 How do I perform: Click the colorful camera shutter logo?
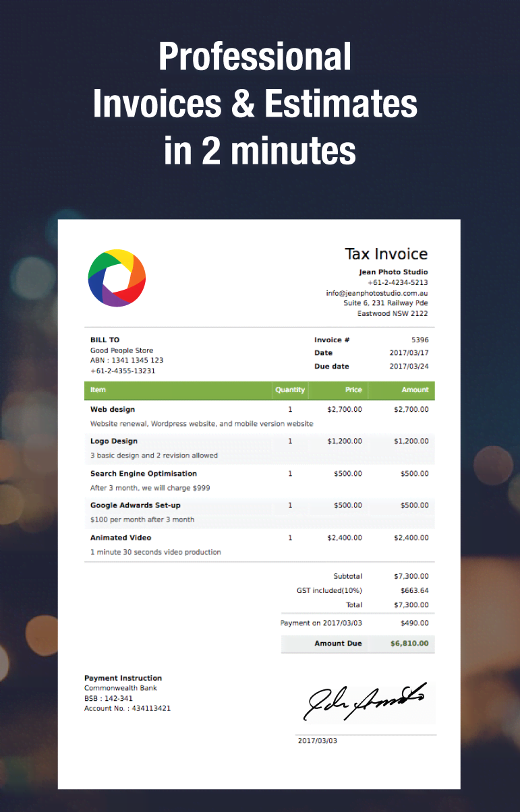click(117, 278)
